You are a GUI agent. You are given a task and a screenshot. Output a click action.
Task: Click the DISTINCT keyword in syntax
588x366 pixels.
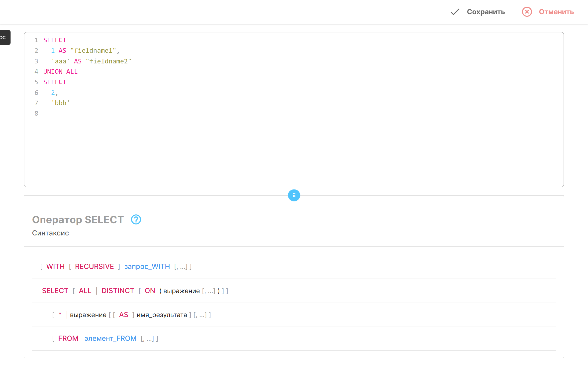(118, 291)
